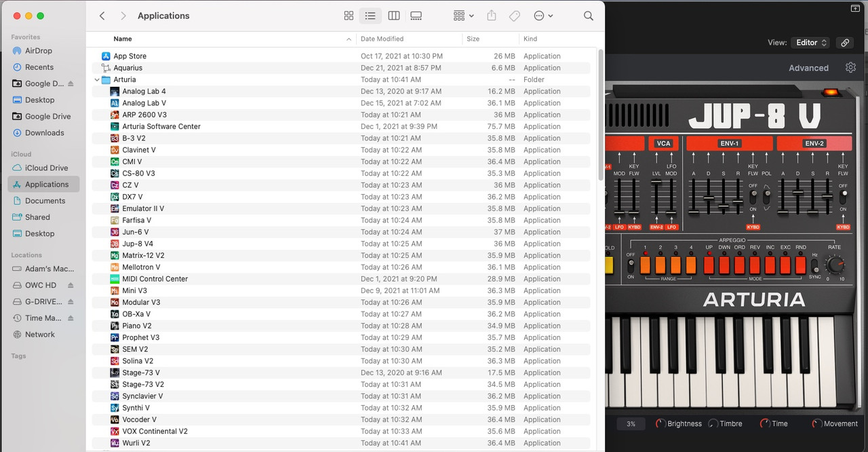868x452 pixels.
Task: Open the Finder group-by dropdown
Action: pos(464,16)
